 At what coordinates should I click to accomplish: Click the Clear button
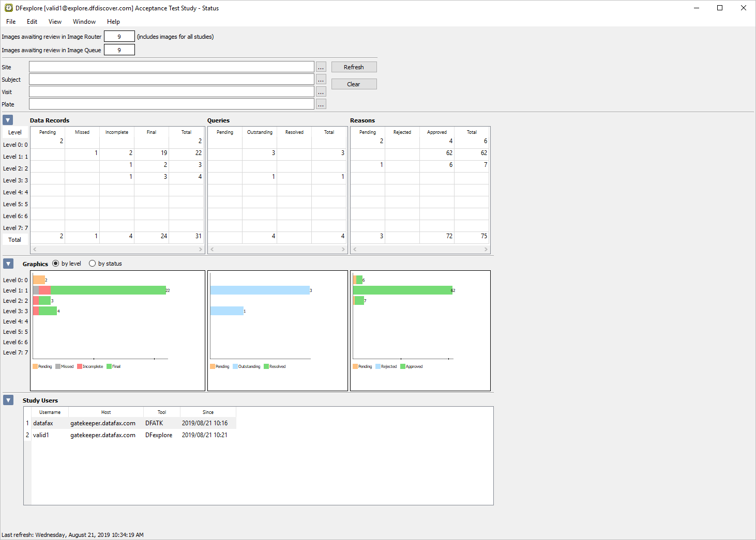point(354,84)
